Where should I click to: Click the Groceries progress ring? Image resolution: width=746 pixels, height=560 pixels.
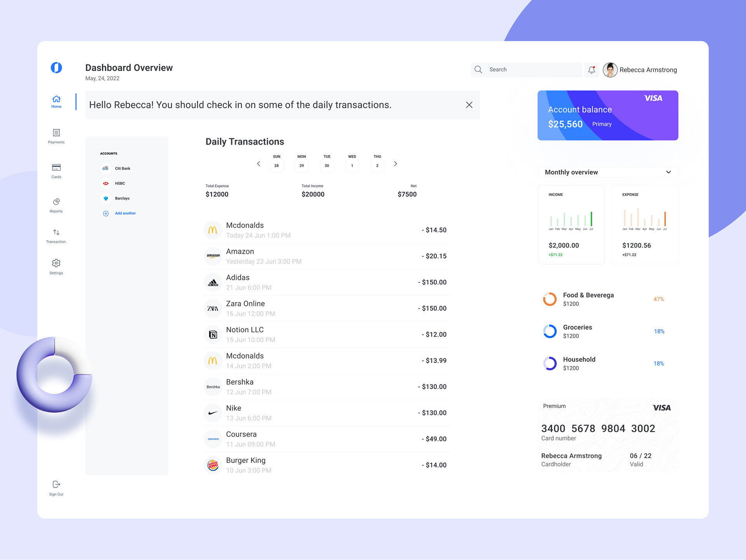[x=550, y=331]
